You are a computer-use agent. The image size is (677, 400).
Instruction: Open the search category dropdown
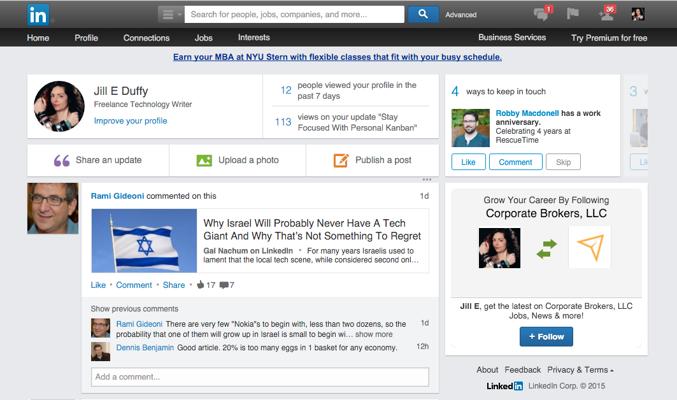[170, 14]
